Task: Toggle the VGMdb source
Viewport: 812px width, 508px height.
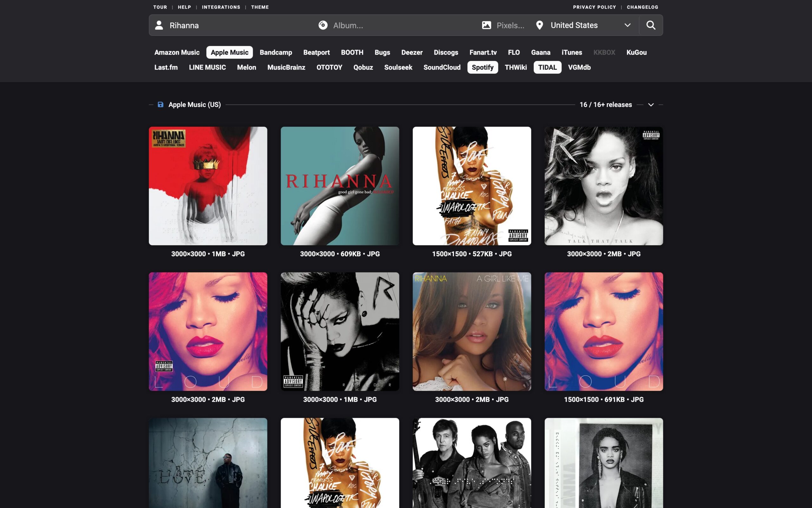Action: click(x=579, y=67)
